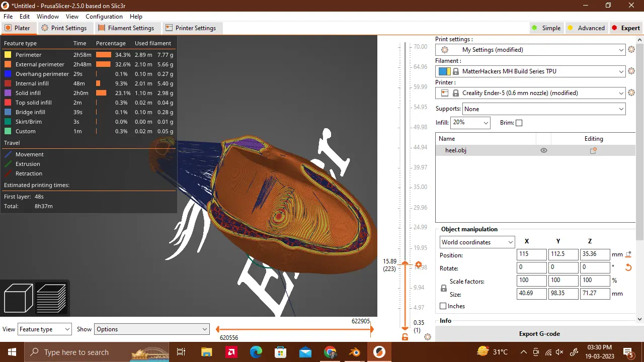Select Expert mode
Viewport: 644px width, 362px height.
pos(625,28)
